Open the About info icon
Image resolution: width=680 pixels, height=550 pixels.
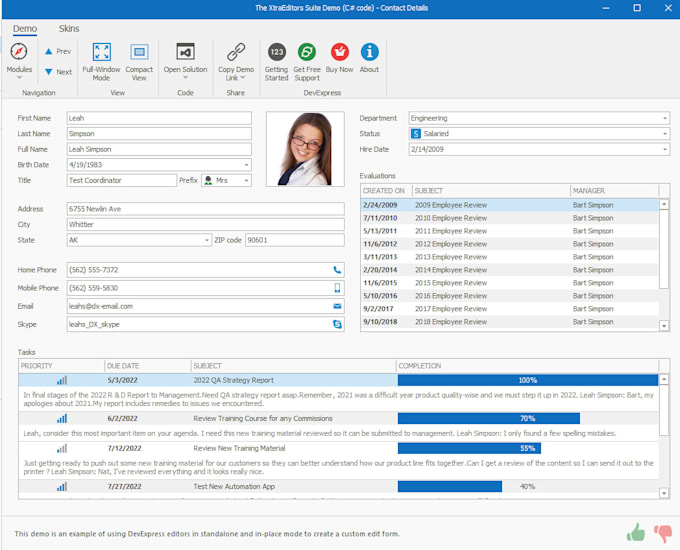point(369,52)
